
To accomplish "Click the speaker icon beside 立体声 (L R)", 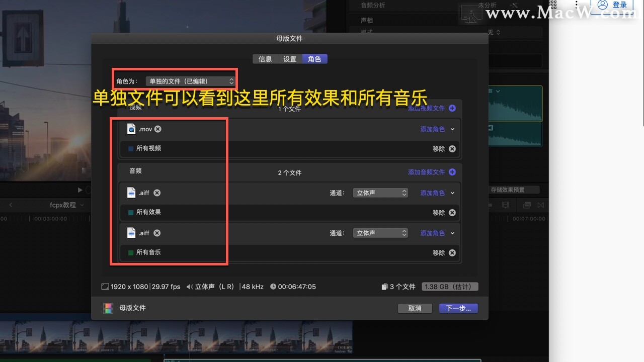I will [x=190, y=287].
